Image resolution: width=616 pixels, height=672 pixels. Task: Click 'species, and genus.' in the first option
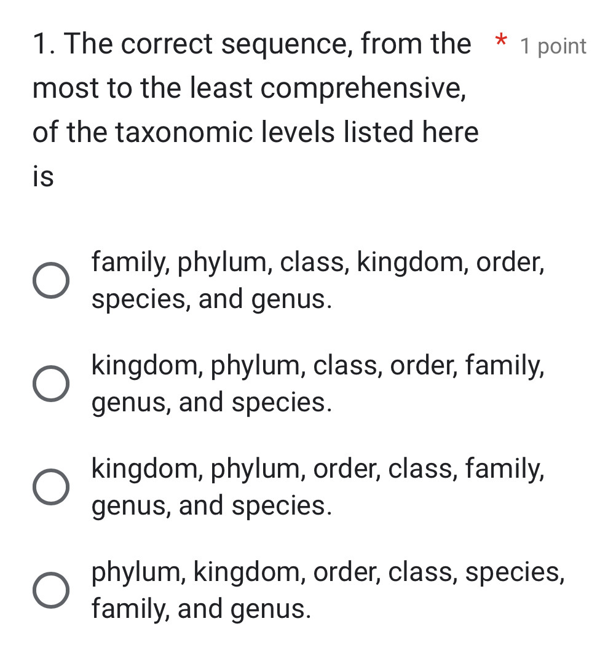click(x=212, y=299)
